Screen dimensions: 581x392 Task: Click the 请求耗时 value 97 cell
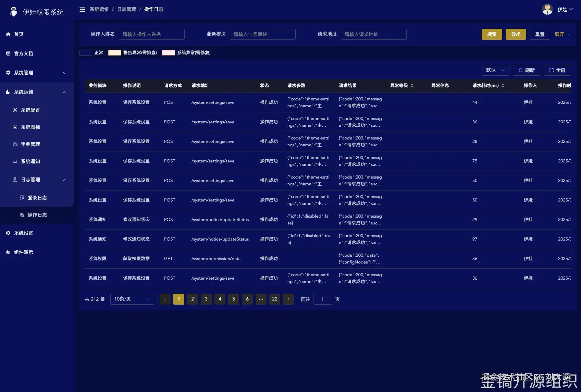[475, 239]
